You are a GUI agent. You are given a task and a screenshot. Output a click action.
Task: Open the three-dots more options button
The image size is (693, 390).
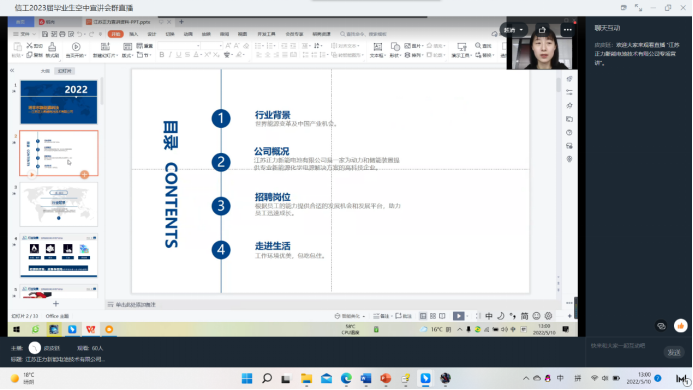tap(567, 30)
